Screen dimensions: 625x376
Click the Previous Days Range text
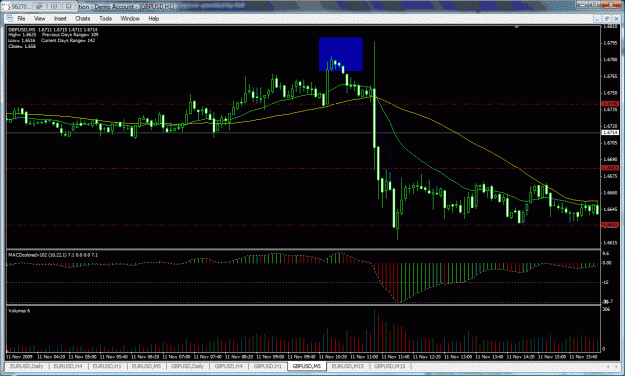[70, 35]
